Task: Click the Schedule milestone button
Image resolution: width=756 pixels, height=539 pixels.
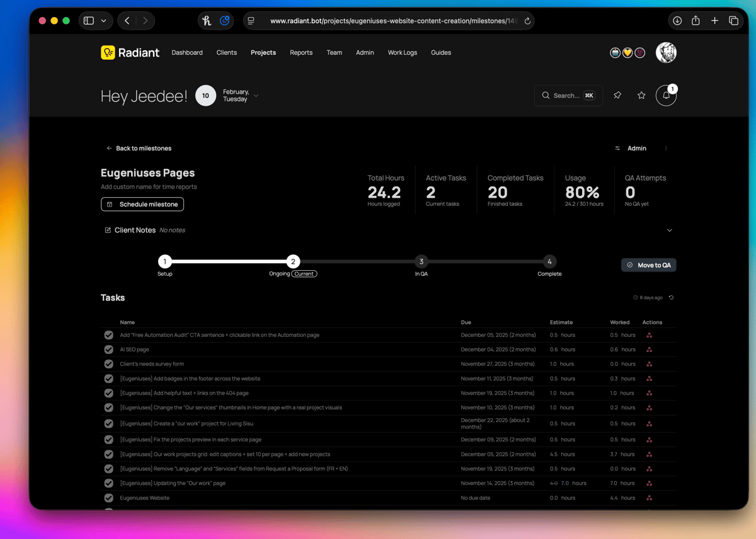Action: pos(142,204)
